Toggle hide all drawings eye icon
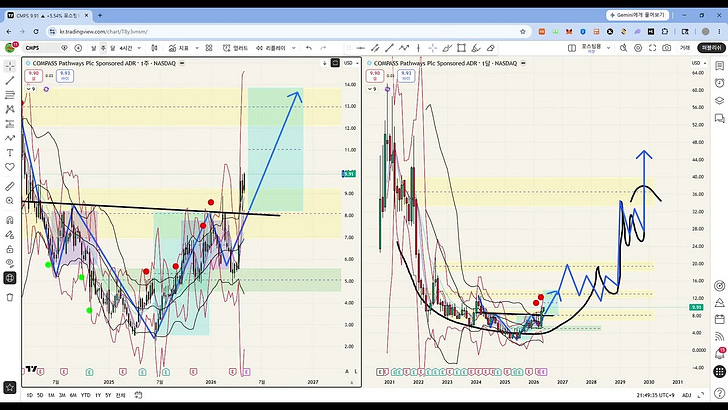Viewport: 728px width, 410px height. tap(10, 263)
